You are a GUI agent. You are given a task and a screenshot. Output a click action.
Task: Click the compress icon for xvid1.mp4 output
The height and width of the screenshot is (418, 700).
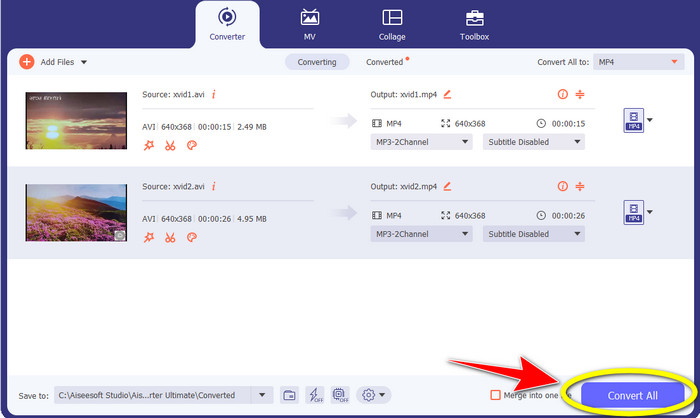pyautogui.click(x=583, y=94)
